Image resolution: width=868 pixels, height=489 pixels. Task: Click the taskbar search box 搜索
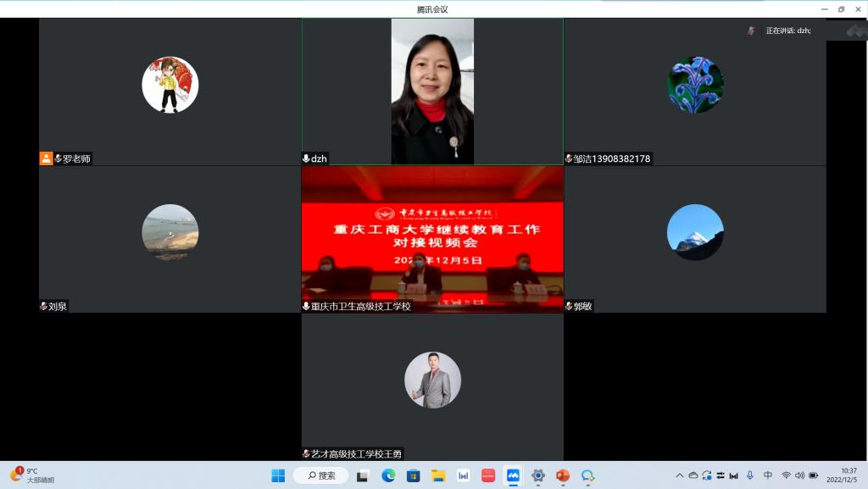(x=320, y=475)
